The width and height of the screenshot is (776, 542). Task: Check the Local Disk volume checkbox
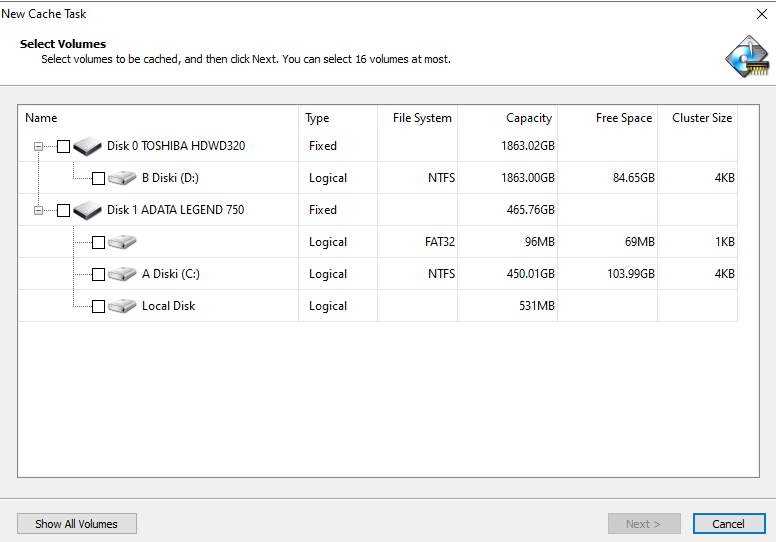click(x=98, y=306)
